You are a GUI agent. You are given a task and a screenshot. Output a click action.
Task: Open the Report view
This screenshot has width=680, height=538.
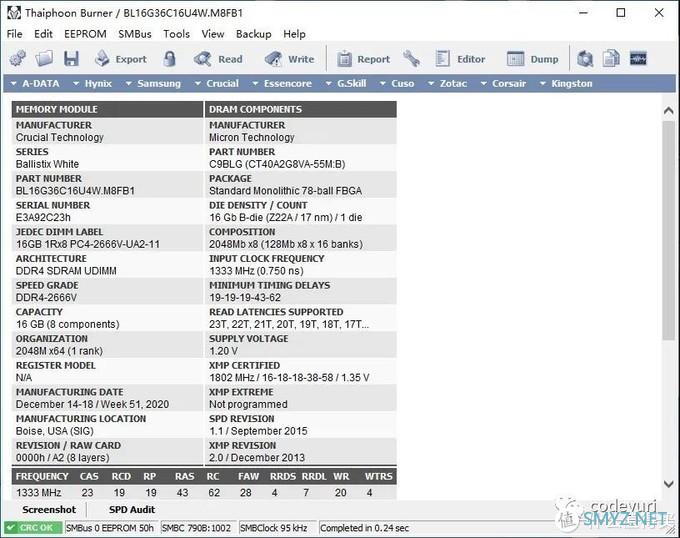point(363,59)
